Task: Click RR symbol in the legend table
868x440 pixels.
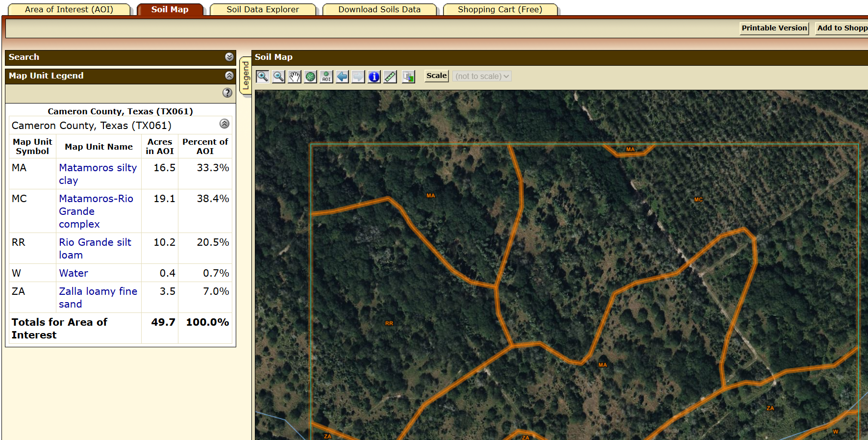Action: [x=19, y=242]
